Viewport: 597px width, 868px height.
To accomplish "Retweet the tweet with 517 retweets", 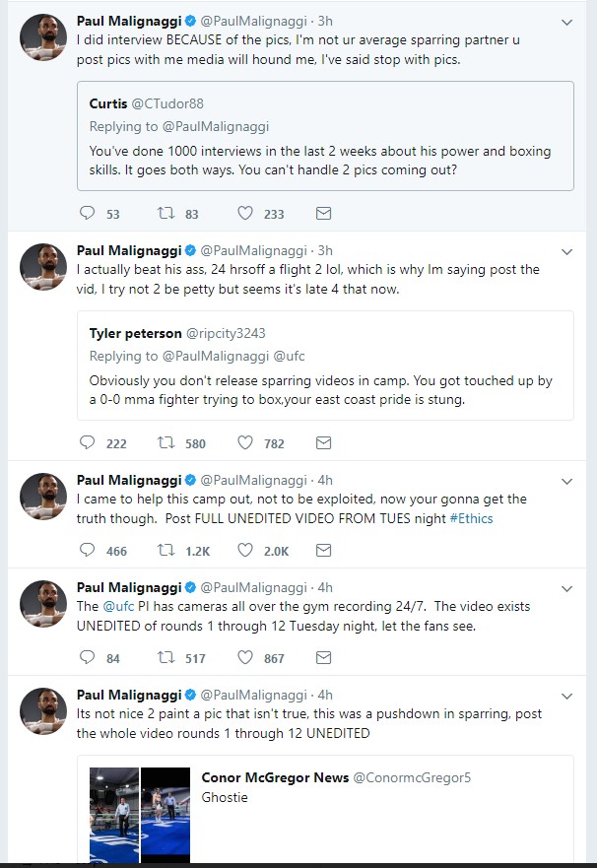I will pyautogui.click(x=166, y=657).
